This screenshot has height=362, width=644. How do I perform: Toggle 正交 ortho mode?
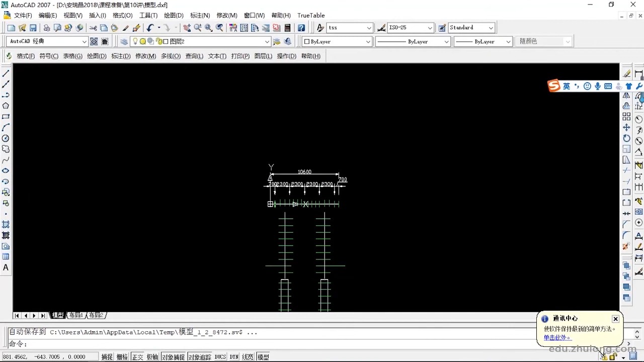coord(137,357)
